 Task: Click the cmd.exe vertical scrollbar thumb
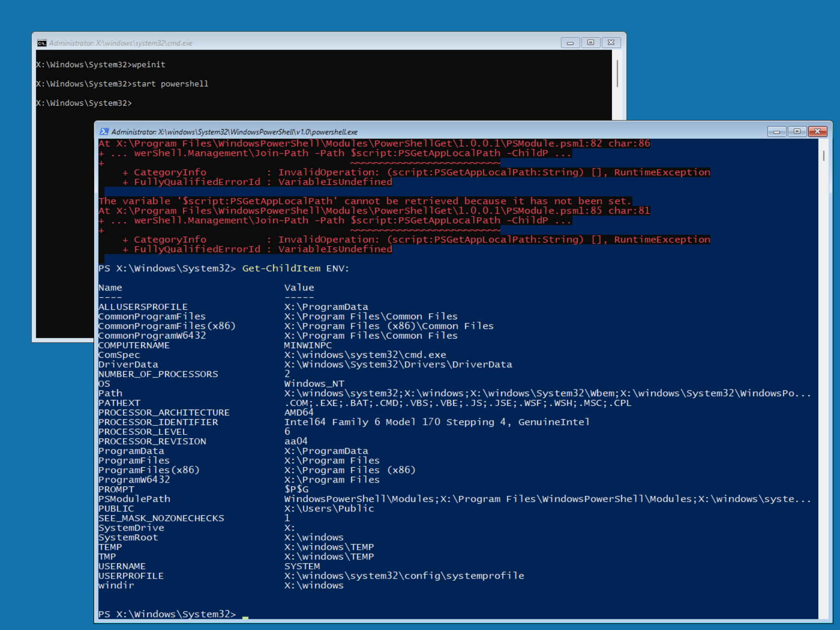point(617,73)
